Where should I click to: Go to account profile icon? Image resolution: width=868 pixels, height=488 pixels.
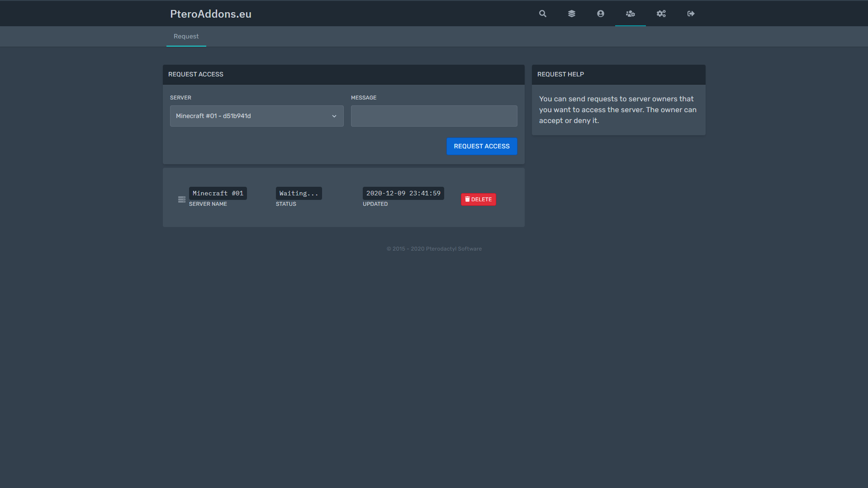[601, 14]
